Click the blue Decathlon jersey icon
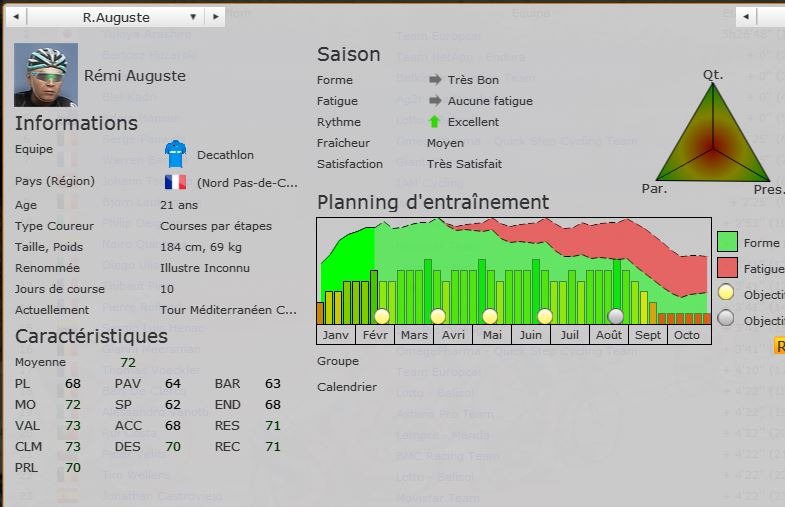The image size is (785, 507). pyautogui.click(x=175, y=154)
